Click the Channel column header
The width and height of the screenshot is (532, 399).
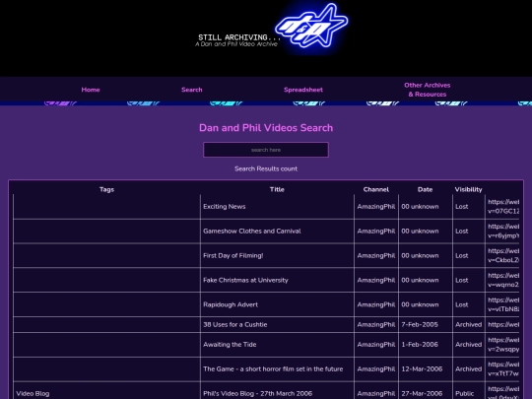(376, 189)
